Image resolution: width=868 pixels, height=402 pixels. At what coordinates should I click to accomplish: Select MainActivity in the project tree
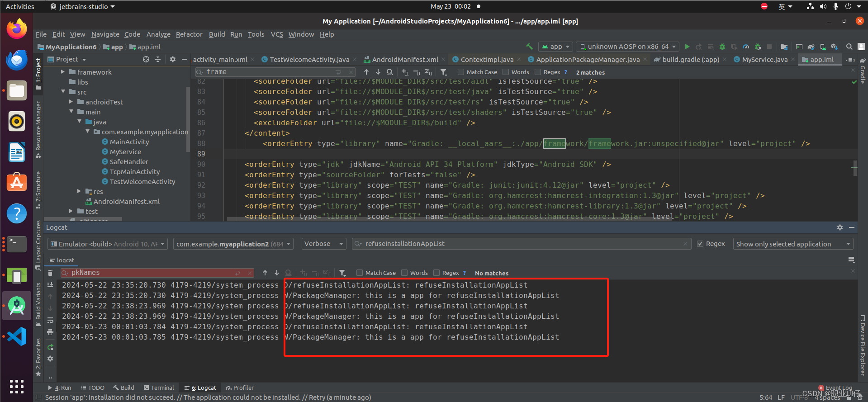pyautogui.click(x=129, y=142)
